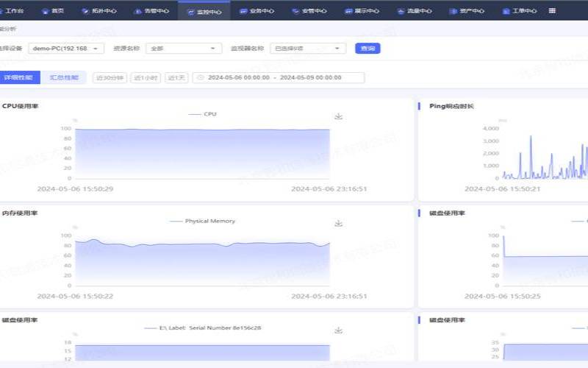Image resolution: width=588 pixels, height=368 pixels.
Task: Download the 内存使用率 chart
Action: (x=338, y=223)
